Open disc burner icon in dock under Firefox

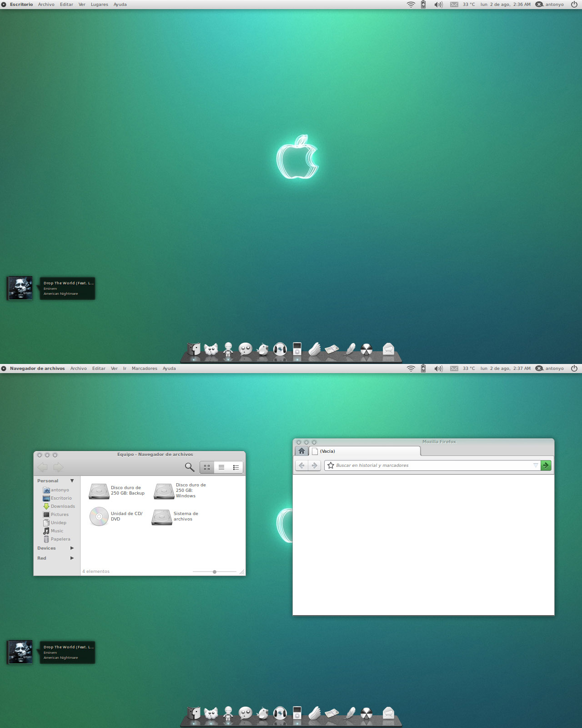pyautogui.click(x=366, y=714)
